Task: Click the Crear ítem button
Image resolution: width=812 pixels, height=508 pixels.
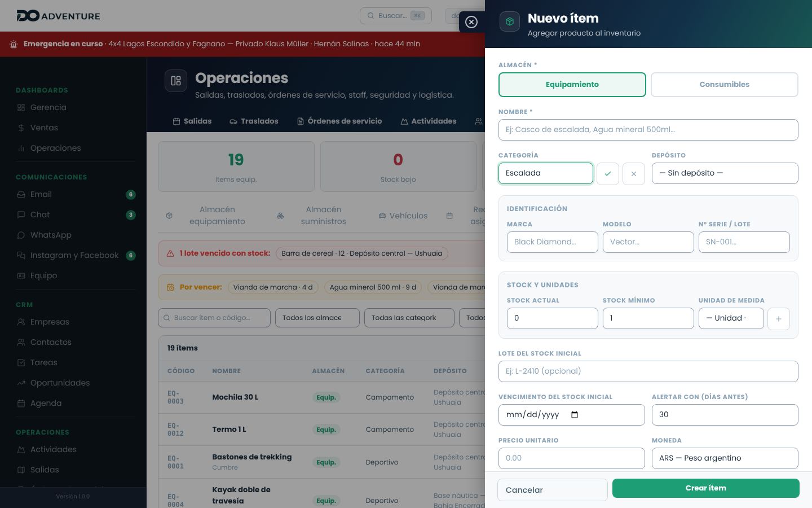Action: [706, 488]
